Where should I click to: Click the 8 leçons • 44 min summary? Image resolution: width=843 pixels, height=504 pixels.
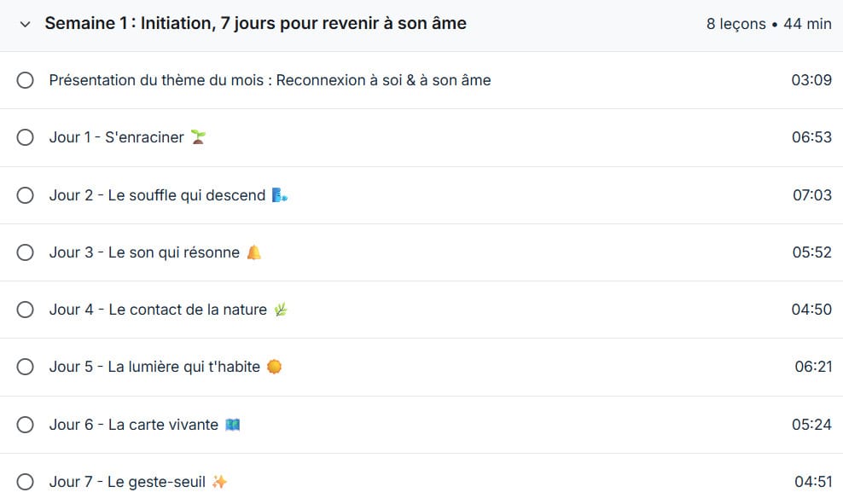(x=769, y=24)
